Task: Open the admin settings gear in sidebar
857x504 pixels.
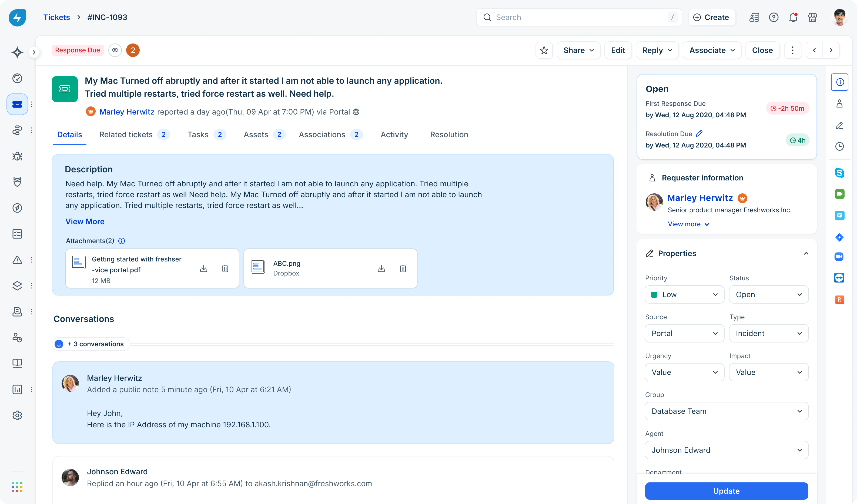Action: pos(17,415)
